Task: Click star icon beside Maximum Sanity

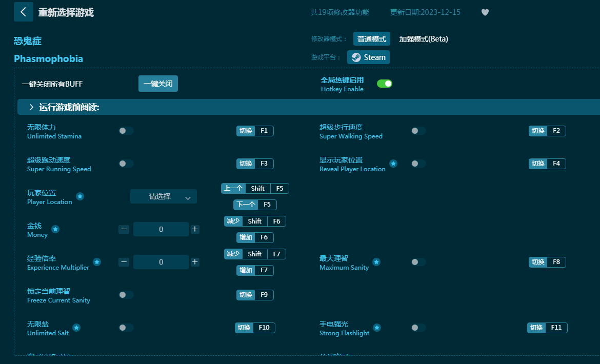Action: click(x=376, y=262)
